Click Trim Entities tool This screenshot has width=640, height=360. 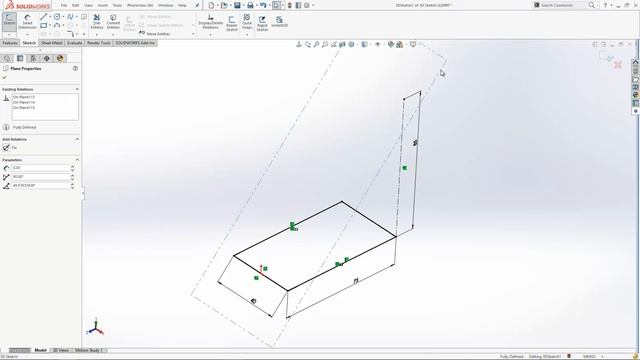(x=97, y=21)
